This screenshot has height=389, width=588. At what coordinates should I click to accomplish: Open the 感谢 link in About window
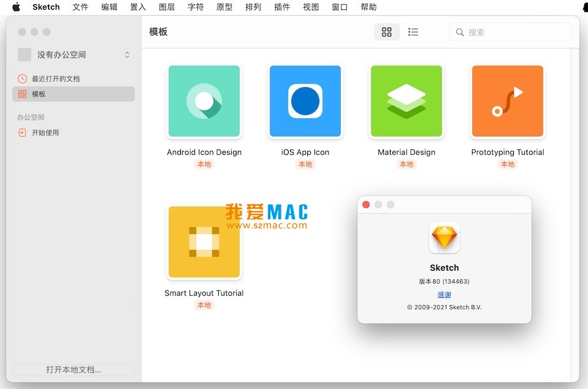tap(444, 294)
